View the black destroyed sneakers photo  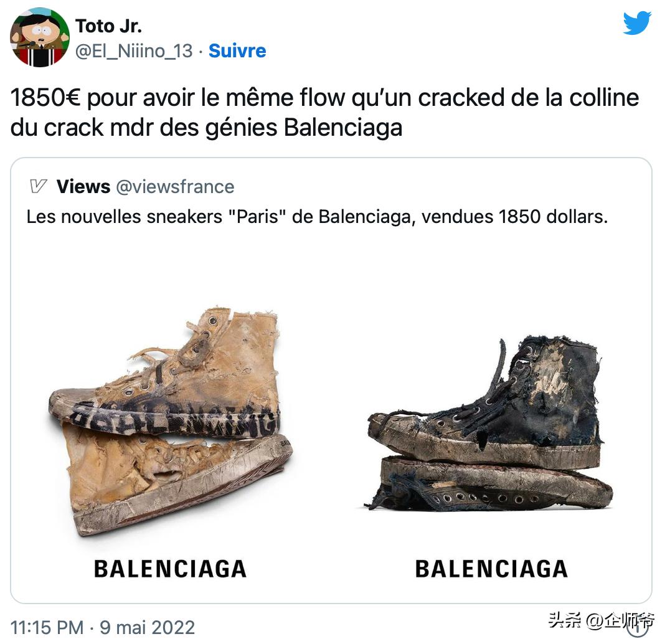tap(491, 423)
